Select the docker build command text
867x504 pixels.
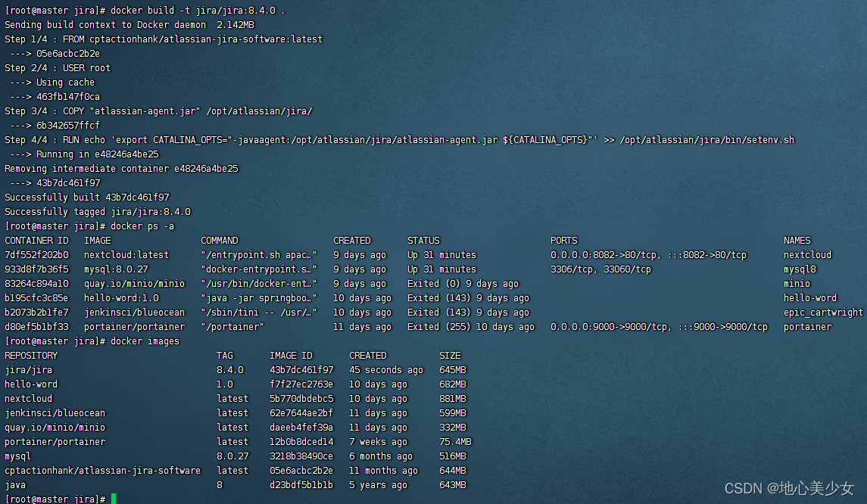click(198, 11)
